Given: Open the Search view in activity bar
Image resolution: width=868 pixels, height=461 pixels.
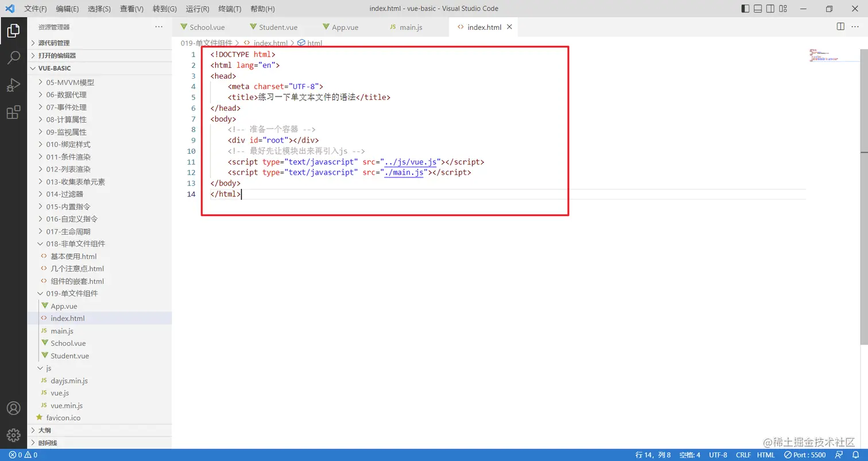Looking at the screenshot, I should click(13, 57).
